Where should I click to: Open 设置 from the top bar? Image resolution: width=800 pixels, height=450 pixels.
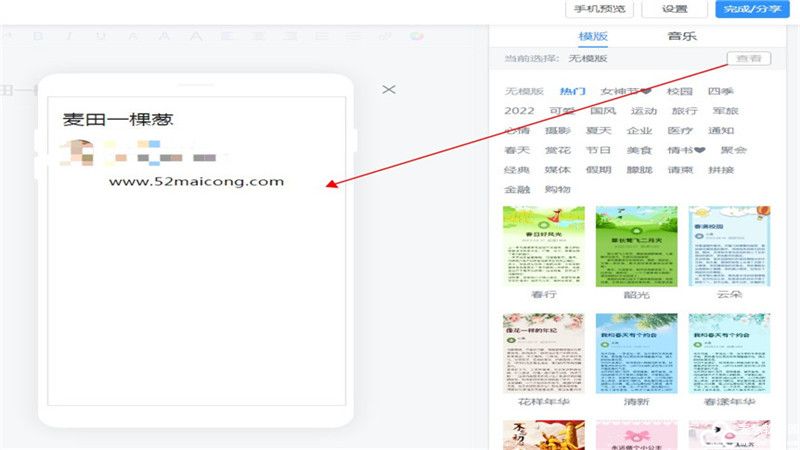click(675, 9)
